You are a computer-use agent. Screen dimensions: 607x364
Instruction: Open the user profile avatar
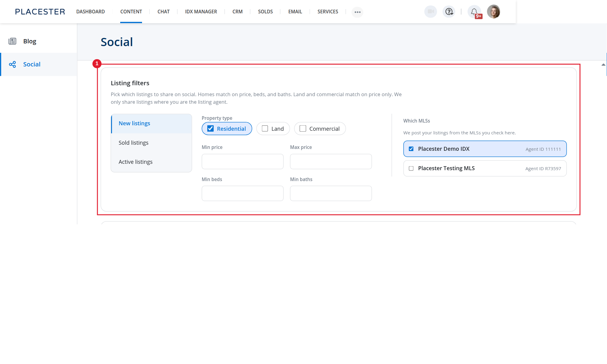493,12
